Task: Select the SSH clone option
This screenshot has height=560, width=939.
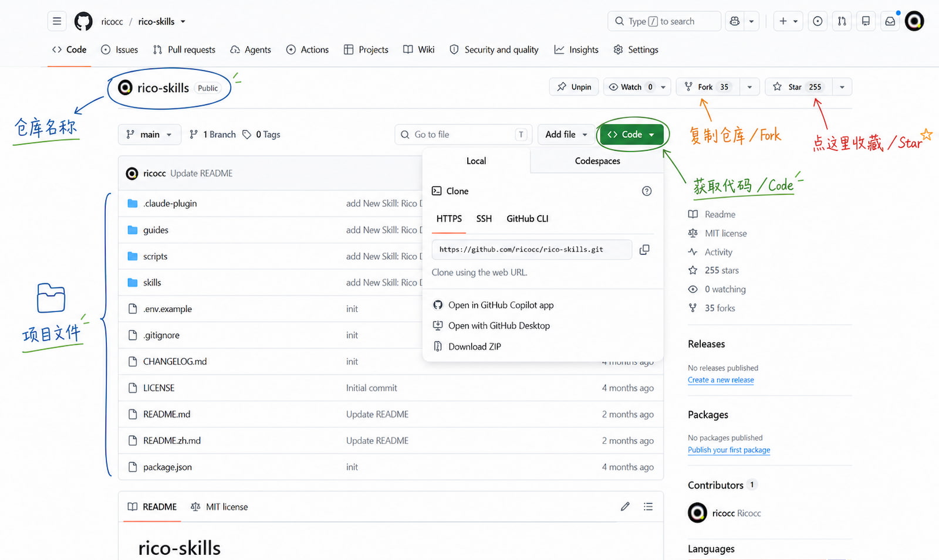Action: pyautogui.click(x=484, y=219)
